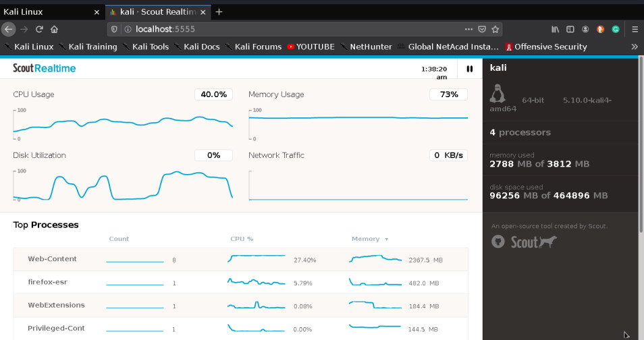Screen dimensions: 644x340
Task: Click the Top Processes heading
Action: [x=46, y=225]
